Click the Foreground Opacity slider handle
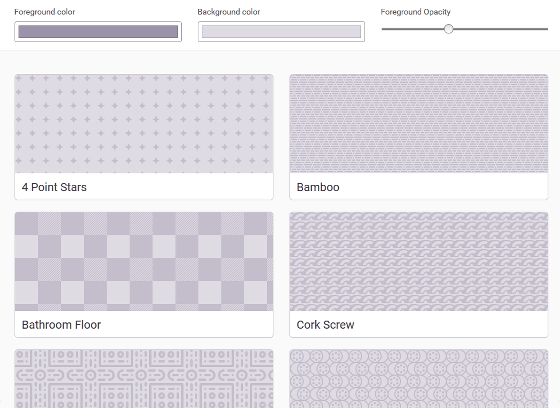The height and width of the screenshot is (408, 560). (x=449, y=29)
